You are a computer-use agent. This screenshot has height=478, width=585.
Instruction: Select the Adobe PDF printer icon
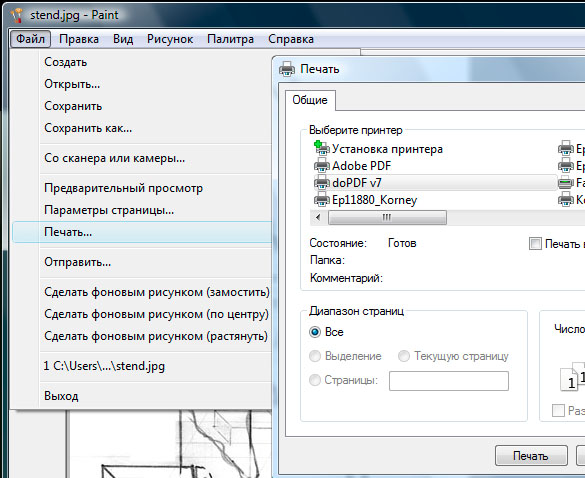[x=322, y=165]
